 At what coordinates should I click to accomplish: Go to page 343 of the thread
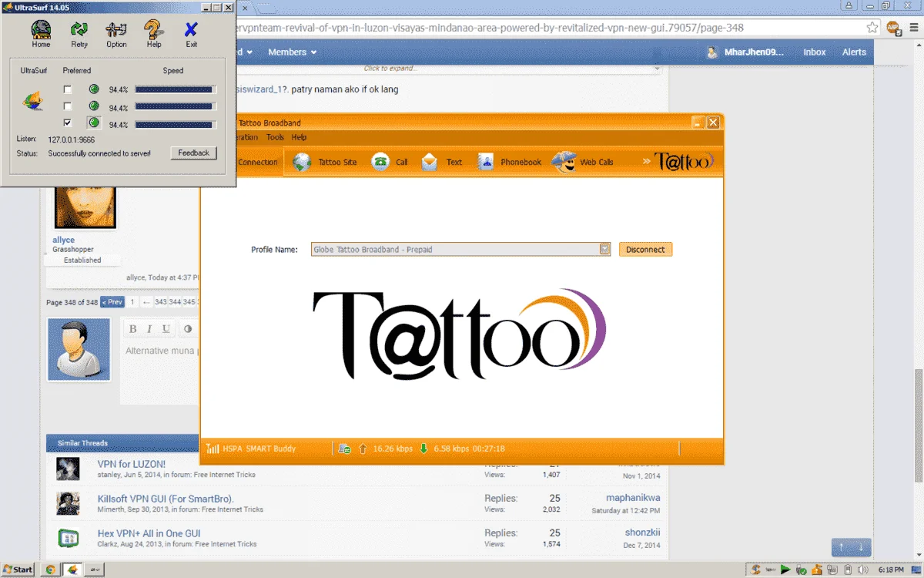point(160,302)
